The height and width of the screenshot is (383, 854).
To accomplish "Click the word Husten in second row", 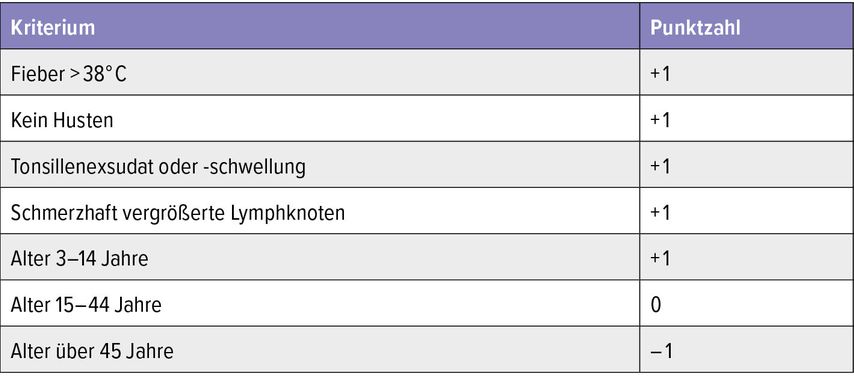I will point(83,120).
